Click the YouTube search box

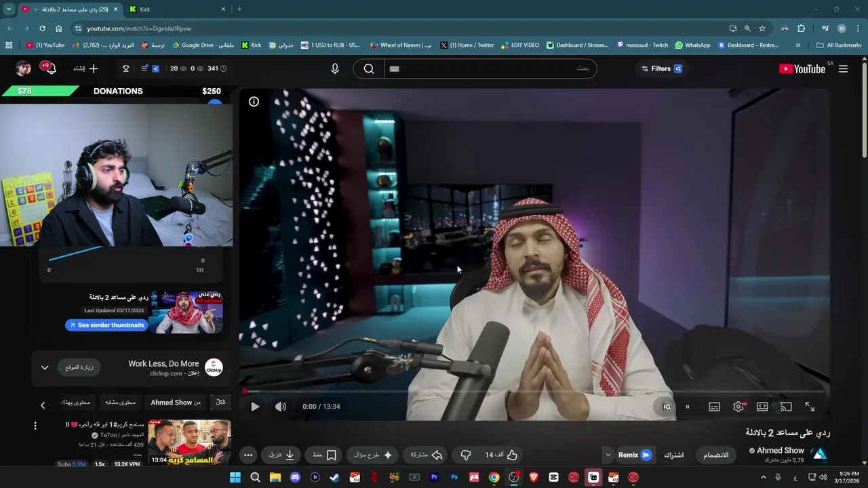(x=490, y=68)
